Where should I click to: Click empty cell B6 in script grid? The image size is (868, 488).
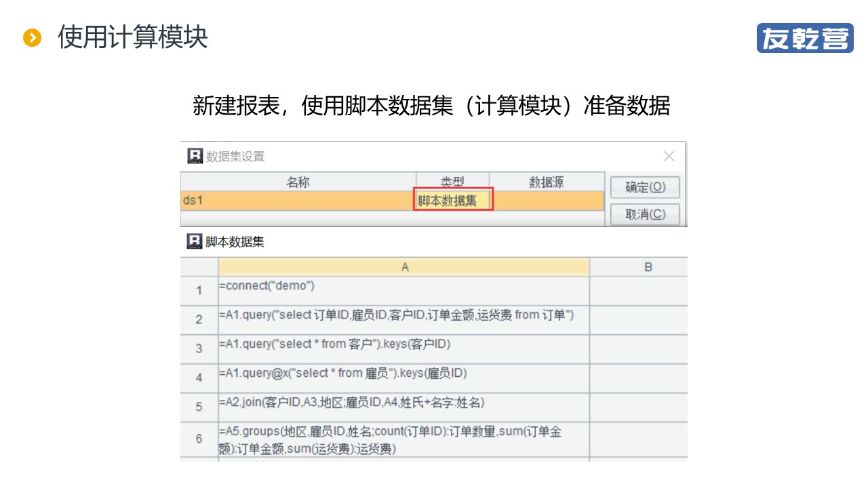[639, 439]
